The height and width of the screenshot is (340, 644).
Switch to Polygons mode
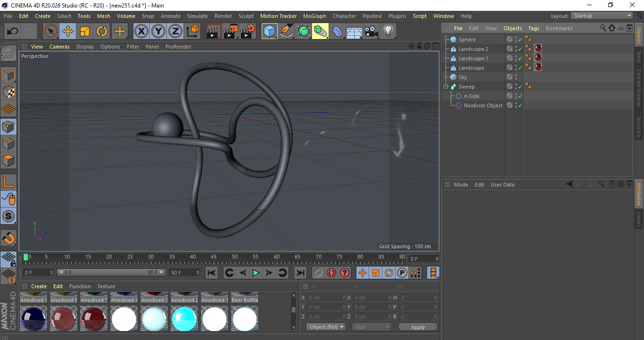[x=8, y=161]
